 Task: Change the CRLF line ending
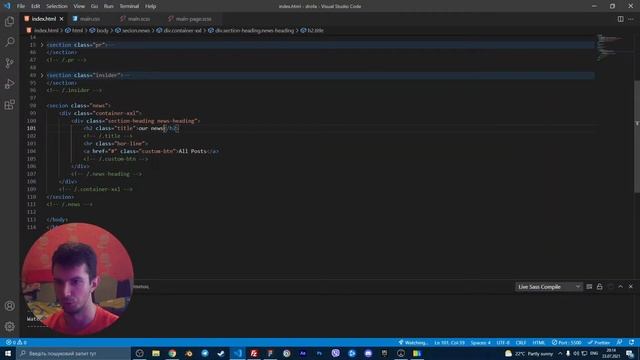click(521, 342)
